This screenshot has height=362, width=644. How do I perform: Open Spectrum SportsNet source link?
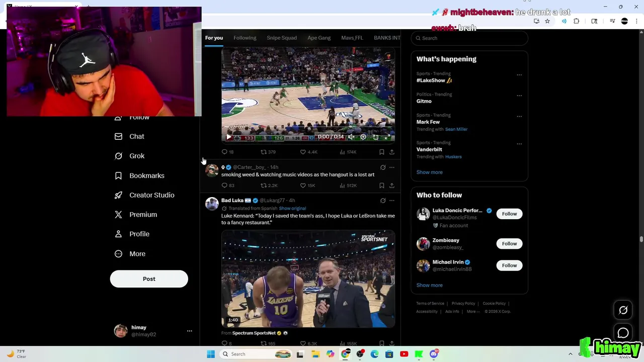click(x=254, y=333)
